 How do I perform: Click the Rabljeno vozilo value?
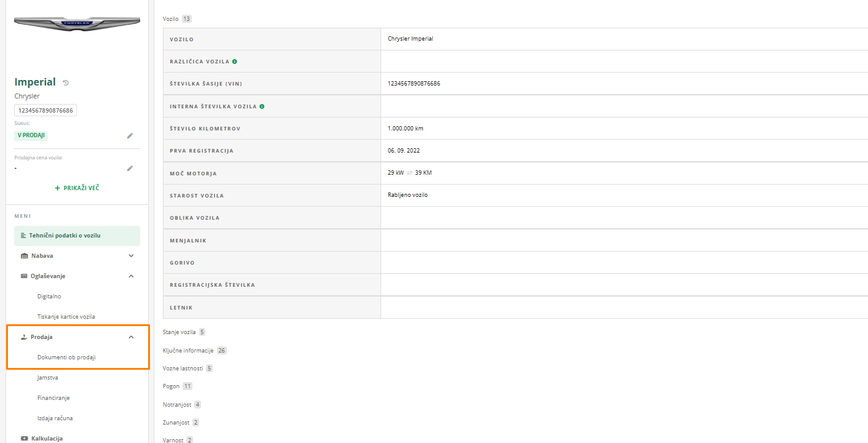click(408, 195)
